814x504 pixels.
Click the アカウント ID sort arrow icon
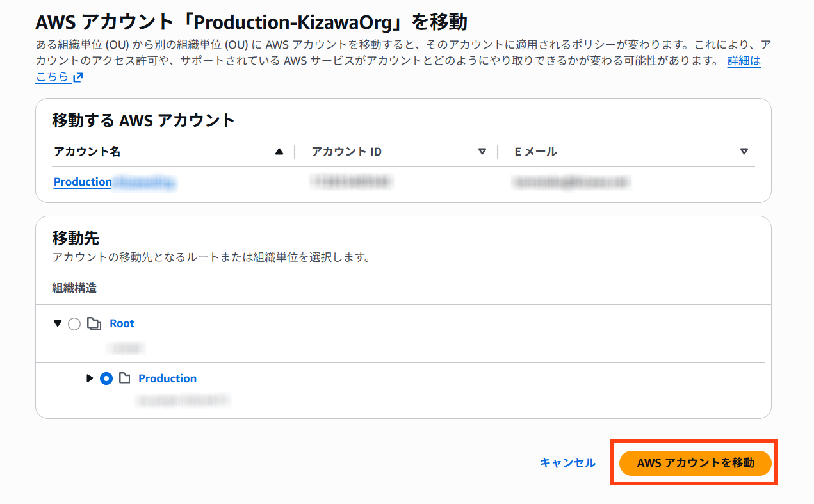point(482,152)
